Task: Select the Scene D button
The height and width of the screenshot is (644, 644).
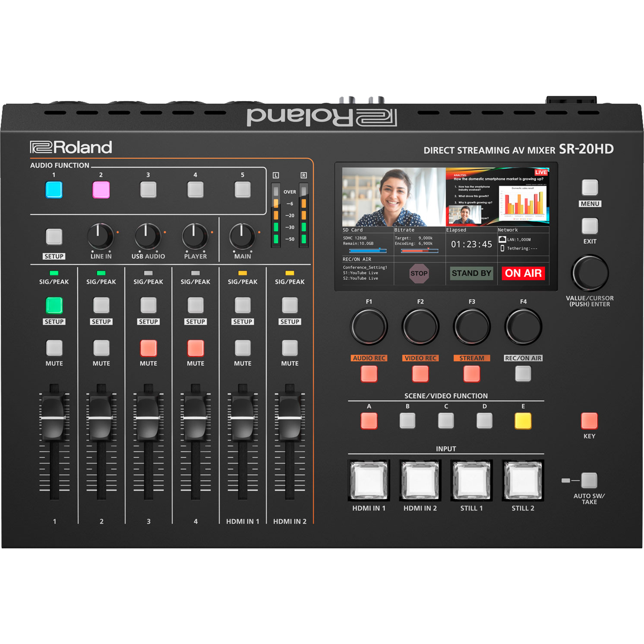Action: [484, 421]
